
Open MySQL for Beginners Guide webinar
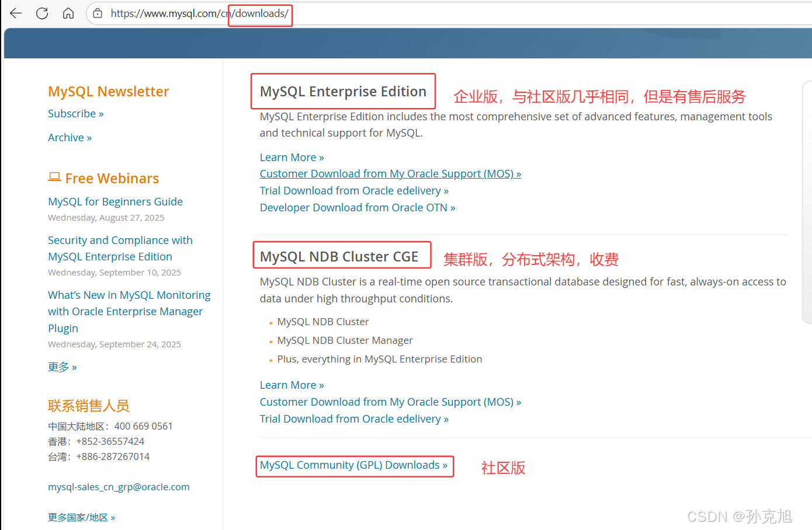tap(115, 201)
